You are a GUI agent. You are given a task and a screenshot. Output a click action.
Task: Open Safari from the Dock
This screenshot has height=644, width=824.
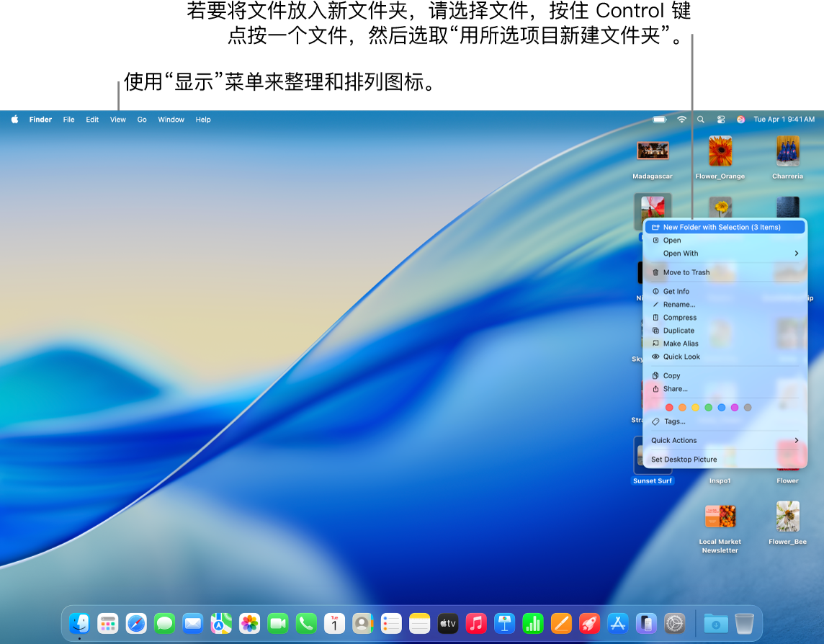pos(136,623)
